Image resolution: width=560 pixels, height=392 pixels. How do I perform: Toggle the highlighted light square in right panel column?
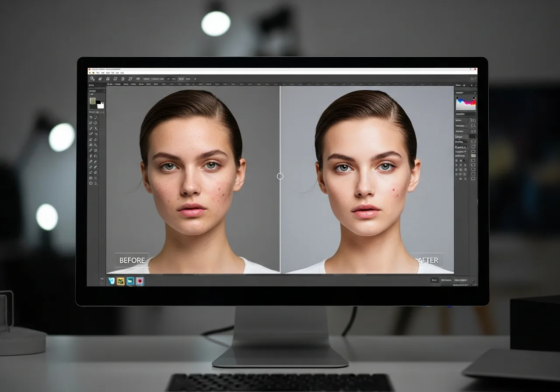pyautogui.click(x=473, y=156)
